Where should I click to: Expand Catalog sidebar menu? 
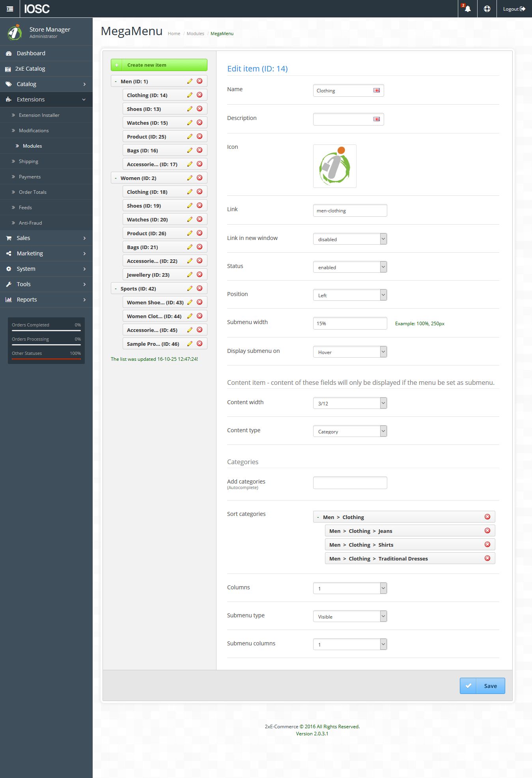pos(46,84)
